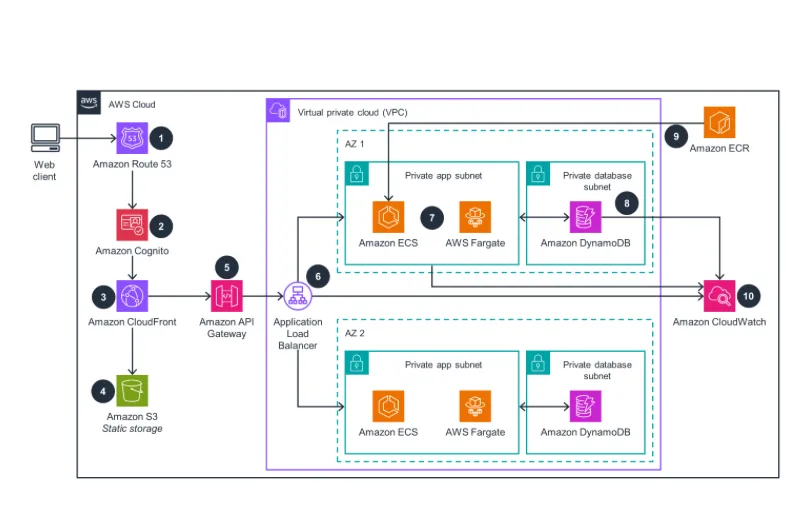Viewport: 802px width, 514px height.
Task: Select the Amazon ECR icon
Action: [x=719, y=122]
